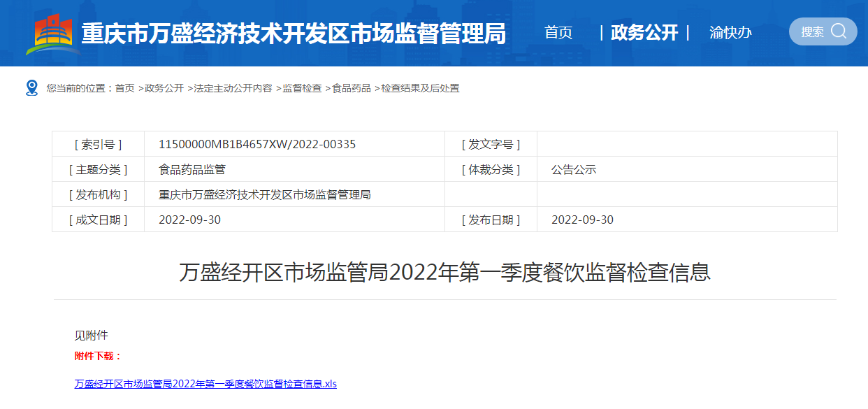
Task: Select index number 11500000MB1B4657XW/2022-00335
Action: 257,144
